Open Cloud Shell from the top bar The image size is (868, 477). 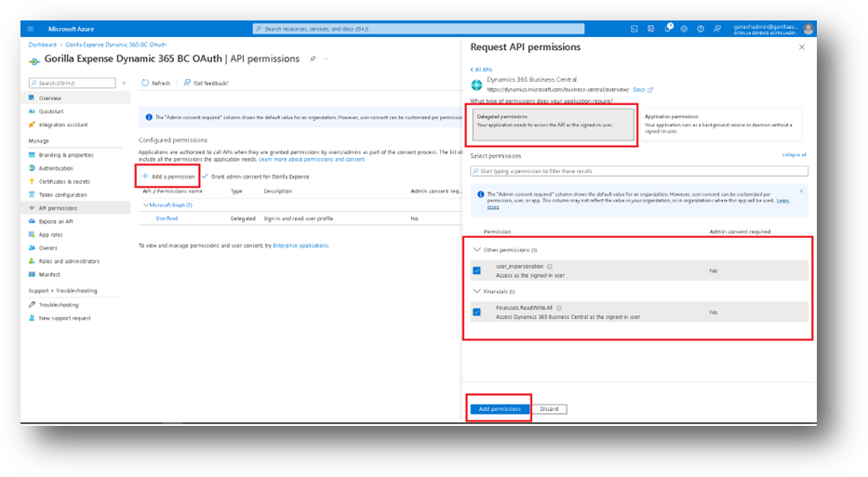pyautogui.click(x=634, y=29)
